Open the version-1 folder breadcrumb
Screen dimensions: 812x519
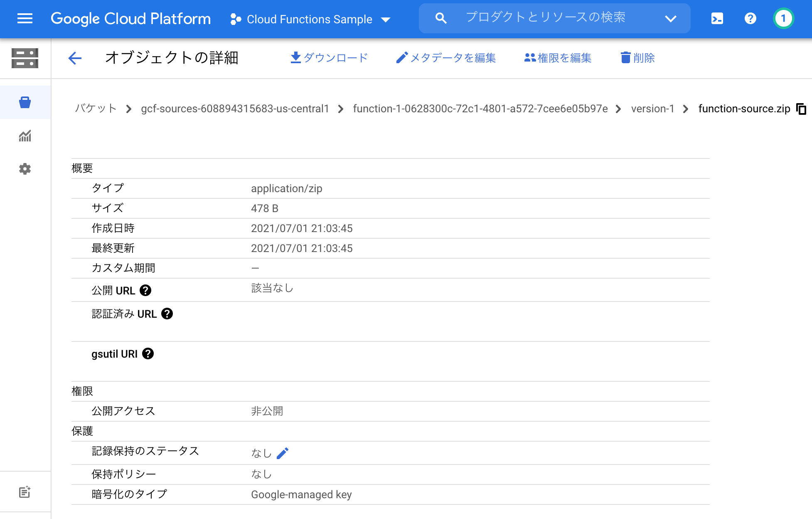pos(652,109)
